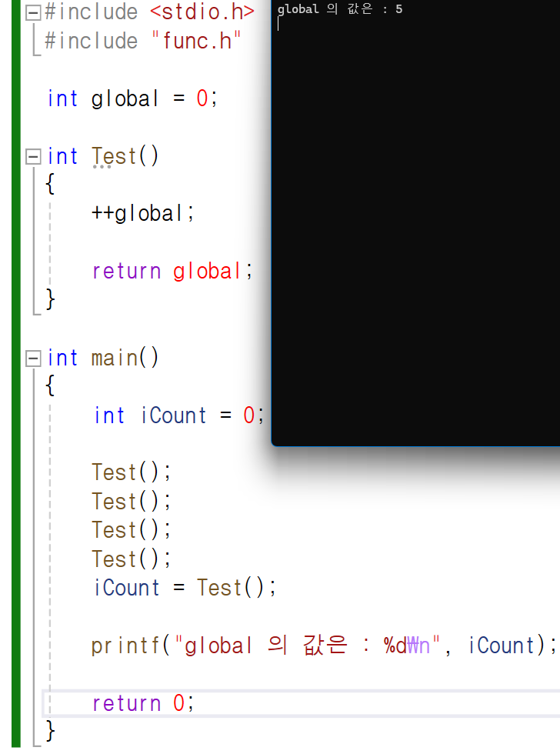This screenshot has width=560, height=754.
Task: Click the main function name
Action: 115,359
